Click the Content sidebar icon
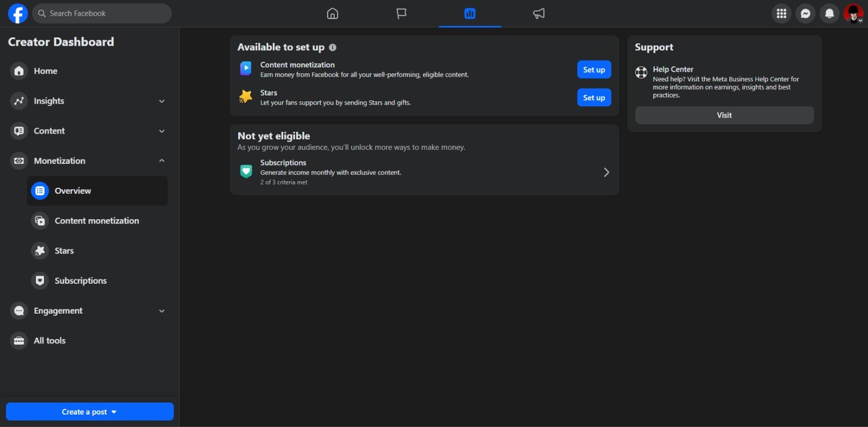This screenshot has width=868, height=427. click(19, 131)
